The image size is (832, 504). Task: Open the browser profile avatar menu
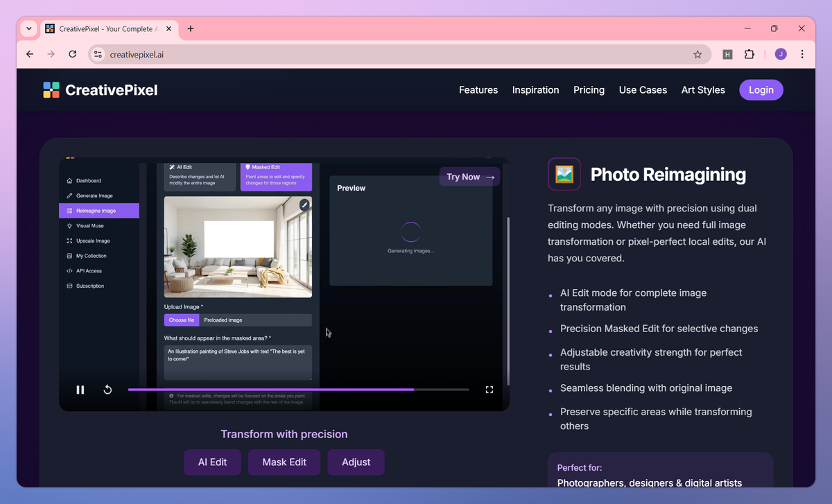coord(780,53)
